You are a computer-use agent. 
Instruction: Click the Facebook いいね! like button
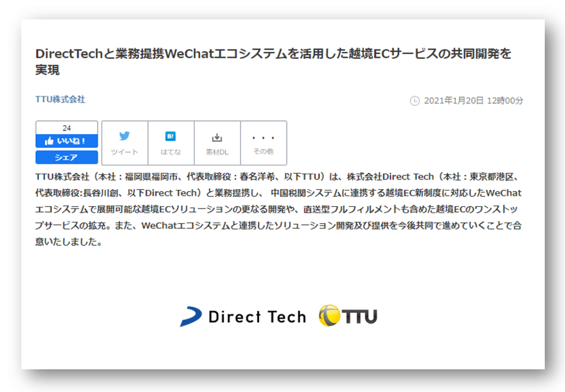pyautogui.click(x=67, y=141)
